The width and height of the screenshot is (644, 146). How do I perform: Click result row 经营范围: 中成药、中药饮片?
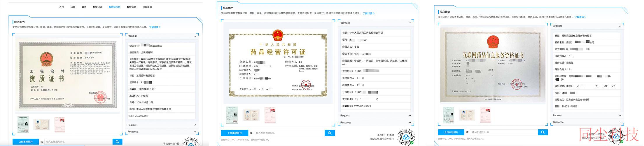click(376, 62)
